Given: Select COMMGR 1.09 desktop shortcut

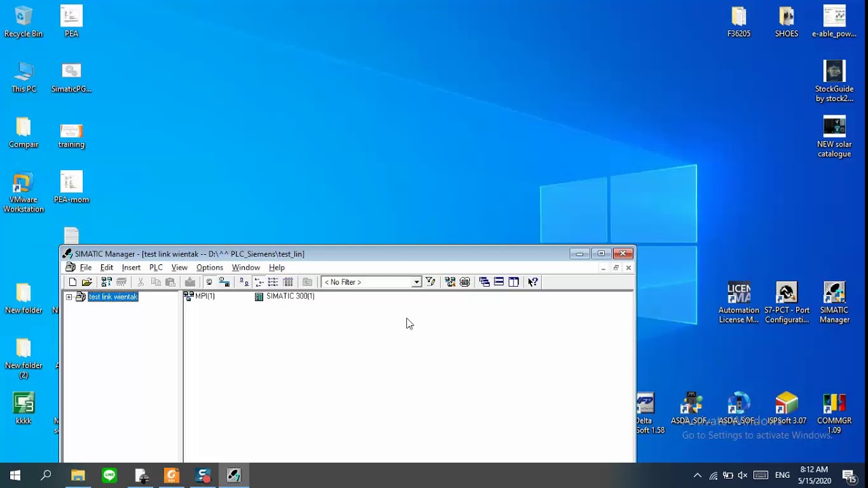Looking at the screenshot, I should pos(834,413).
